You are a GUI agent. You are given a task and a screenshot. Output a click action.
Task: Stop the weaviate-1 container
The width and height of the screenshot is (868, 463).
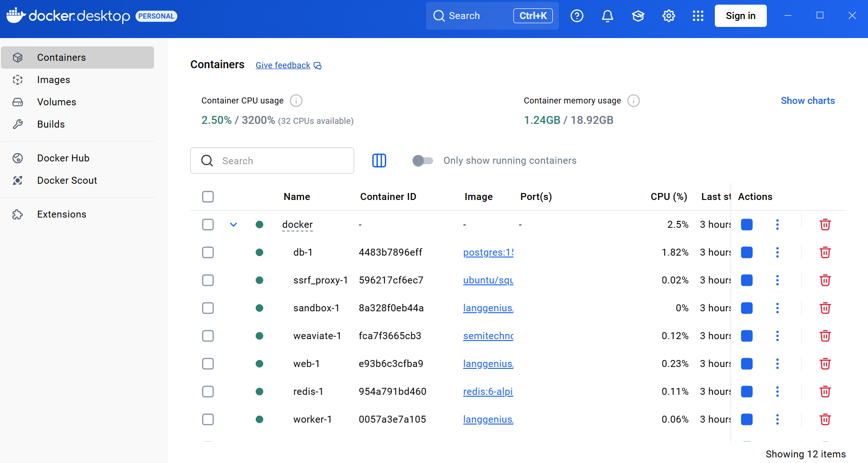pos(747,336)
